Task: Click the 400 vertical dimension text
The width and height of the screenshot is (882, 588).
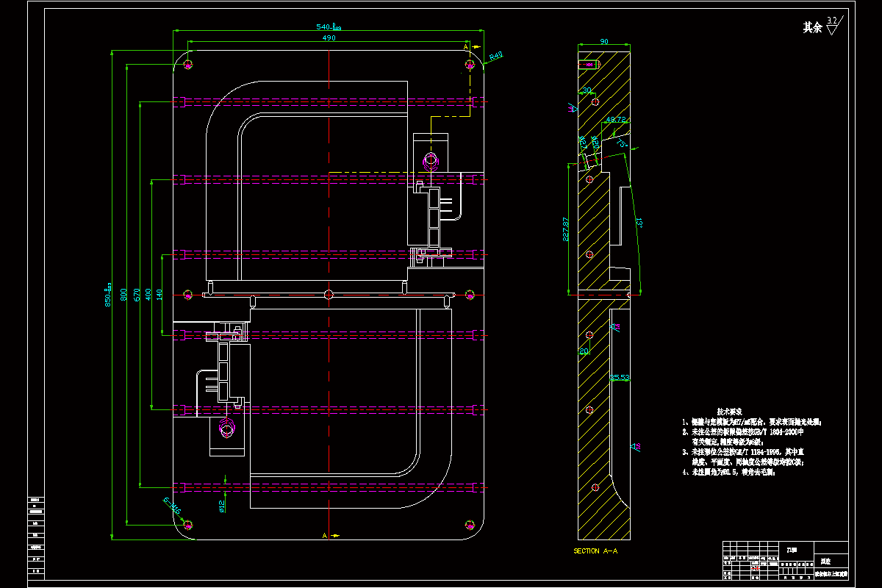Action: 148,295
